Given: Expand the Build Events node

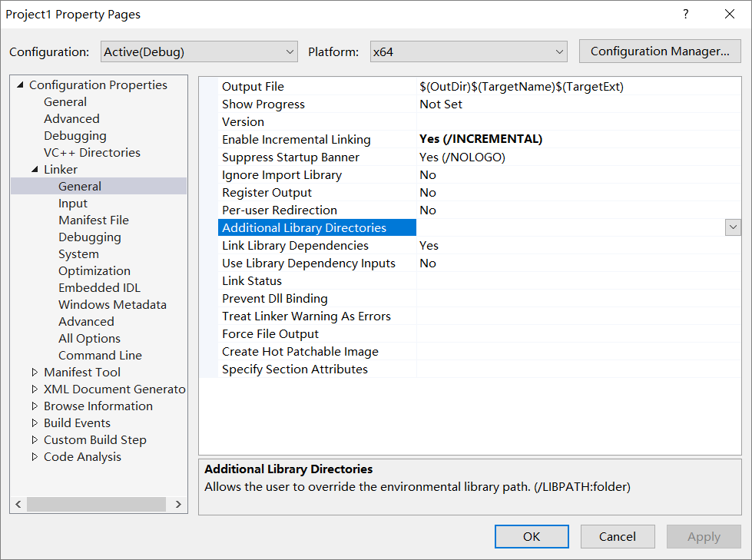Looking at the screenshot, I should (35, 422).
